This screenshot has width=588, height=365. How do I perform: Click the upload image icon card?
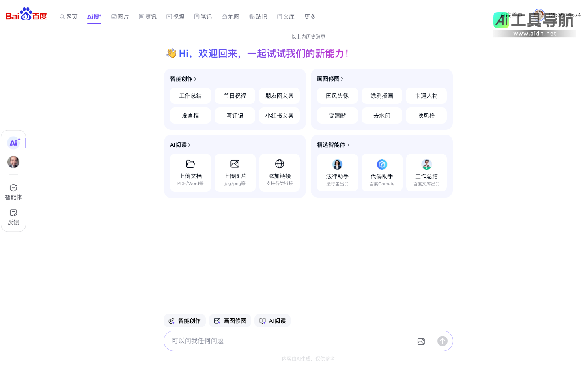(235, 172)
